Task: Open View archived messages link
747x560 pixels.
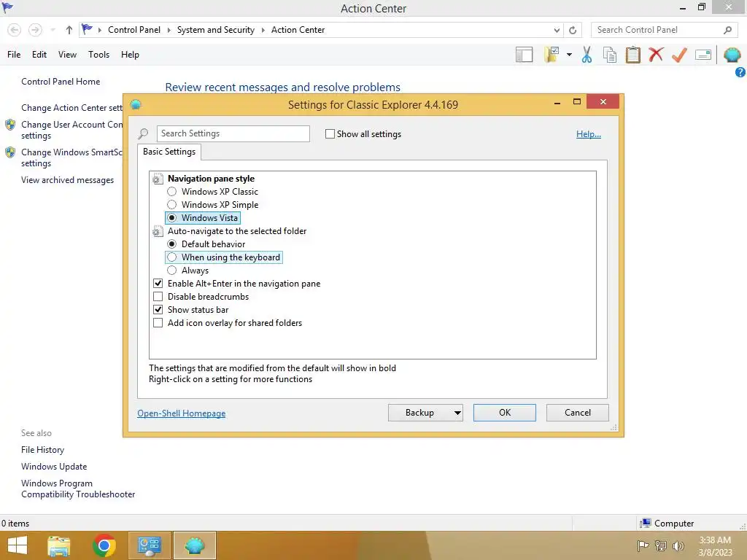Action: click(67, 180)
